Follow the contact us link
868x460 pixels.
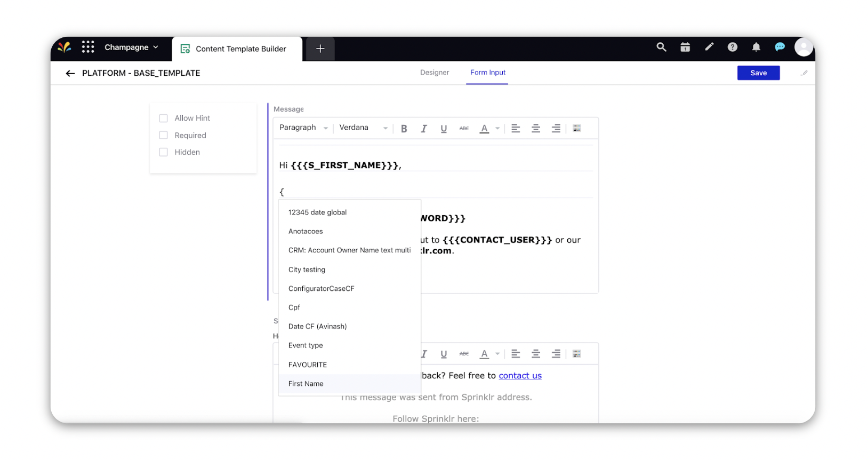point(520,376)
